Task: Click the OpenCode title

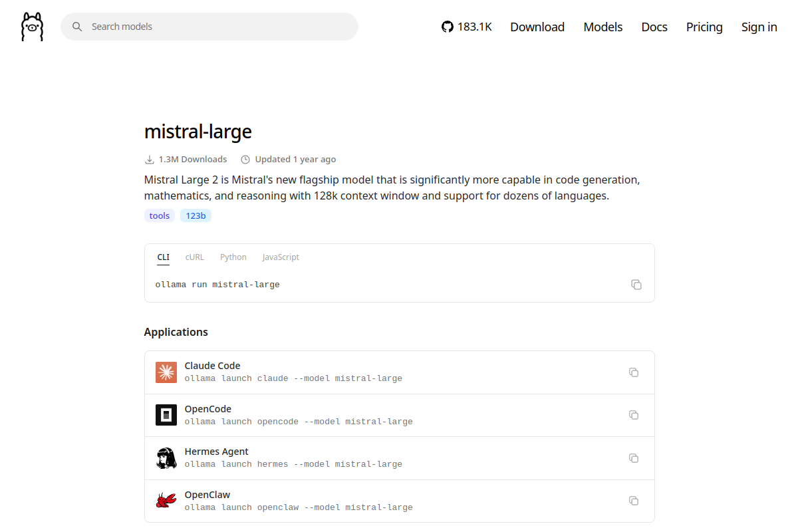Action: [208, 409]
